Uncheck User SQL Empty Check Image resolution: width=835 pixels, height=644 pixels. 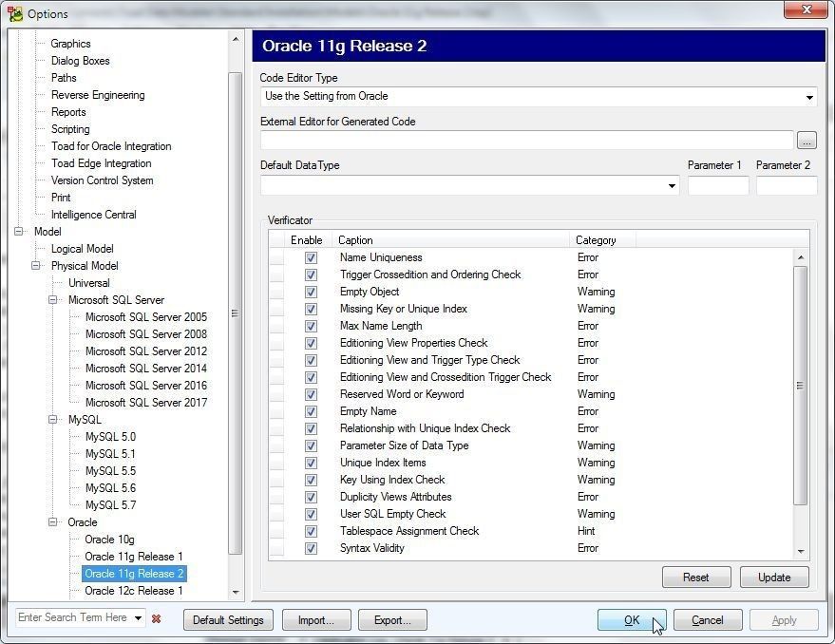(311, 514)
